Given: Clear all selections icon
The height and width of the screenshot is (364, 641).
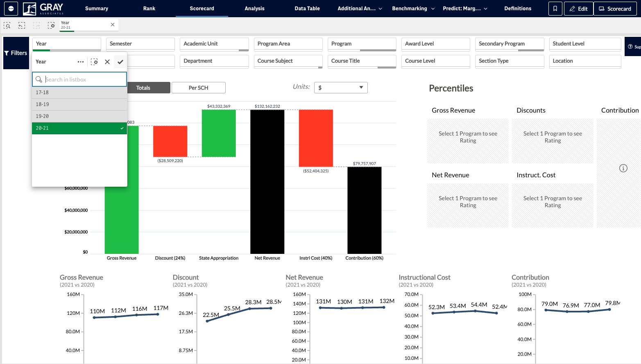Looking at the screenshot, I should (x=51, y=25).
